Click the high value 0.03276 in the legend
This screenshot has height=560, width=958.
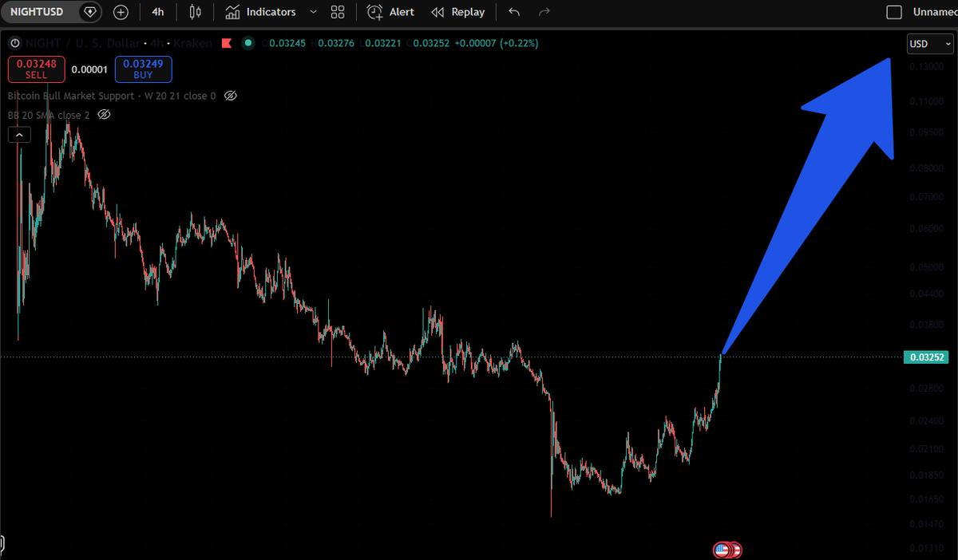[x=337, y=43]
